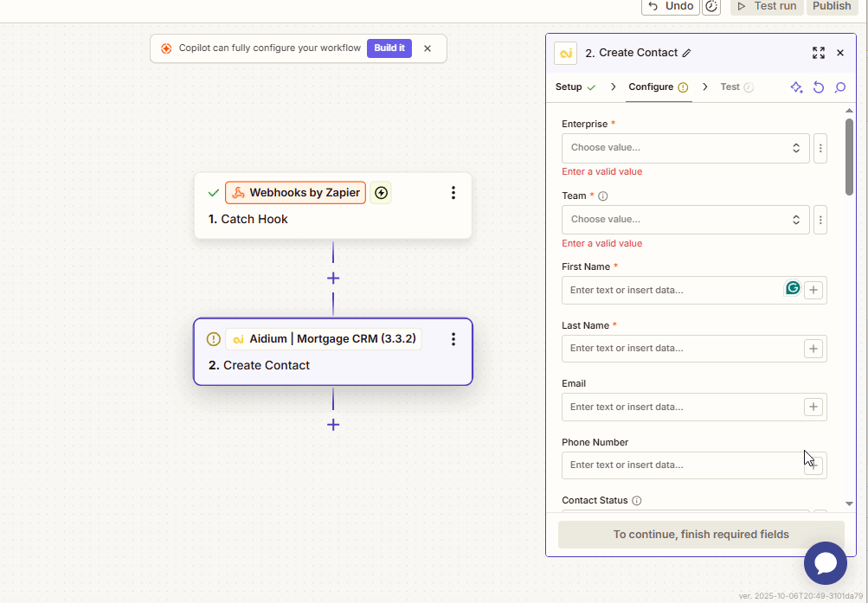The width and height of the screenshot is (868, 603).
Task: Click the pencil icon to rename the step
Action: (x=687, y=53)
